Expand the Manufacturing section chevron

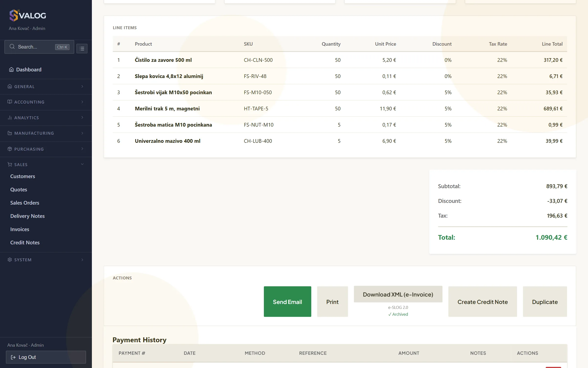tap(82, 133)
